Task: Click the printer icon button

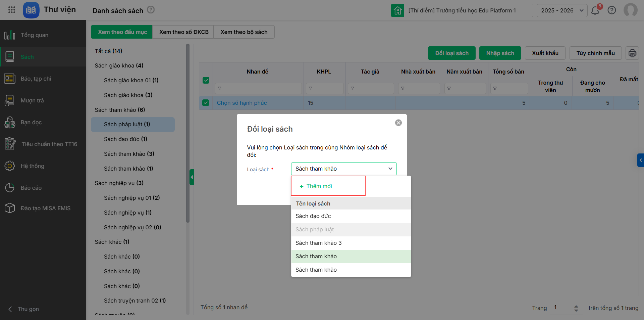Action: [632, 53]
